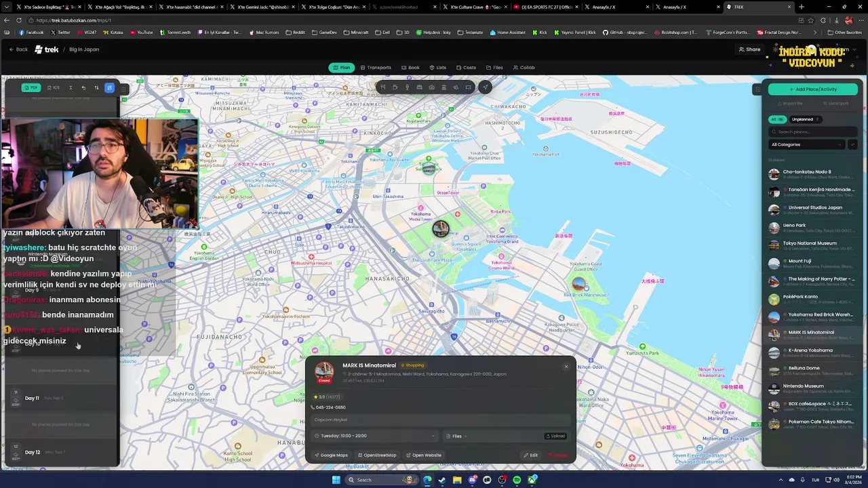Close the MARK IS Minatomirai details card
Image resolution: width=868 pixels, height=488 pixels.
pyautogui.click(x=566, y=367)
